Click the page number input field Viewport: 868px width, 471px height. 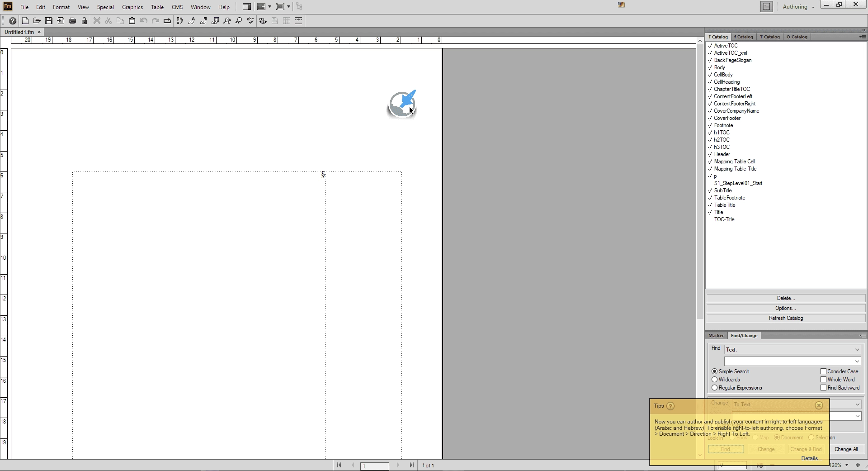374,466
